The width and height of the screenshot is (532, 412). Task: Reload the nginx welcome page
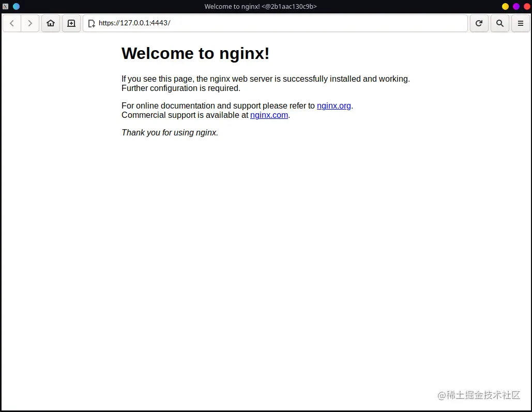pos(479,23)
